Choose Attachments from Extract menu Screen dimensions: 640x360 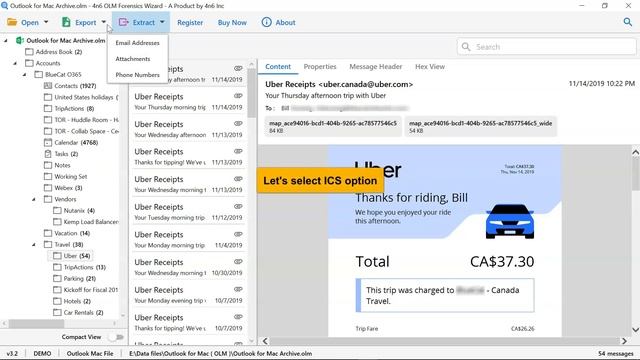click(138, 59)
